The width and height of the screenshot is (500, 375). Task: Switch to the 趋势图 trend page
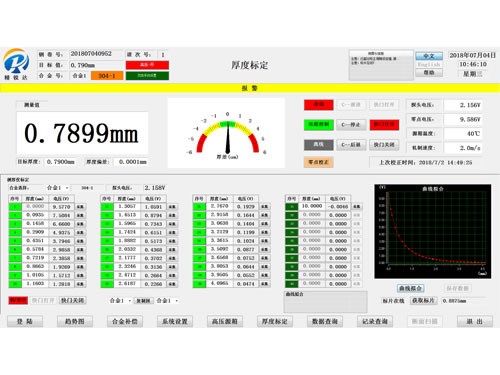(x=75, y=321)
